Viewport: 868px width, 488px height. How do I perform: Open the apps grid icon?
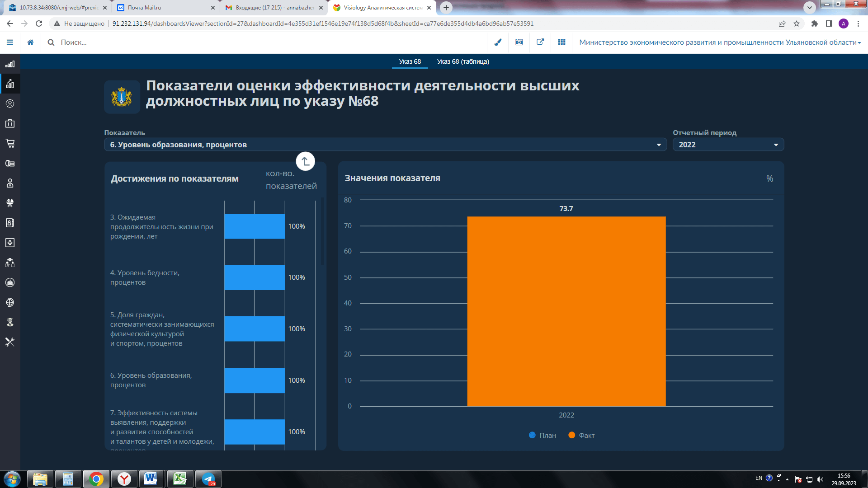(561, 42)
